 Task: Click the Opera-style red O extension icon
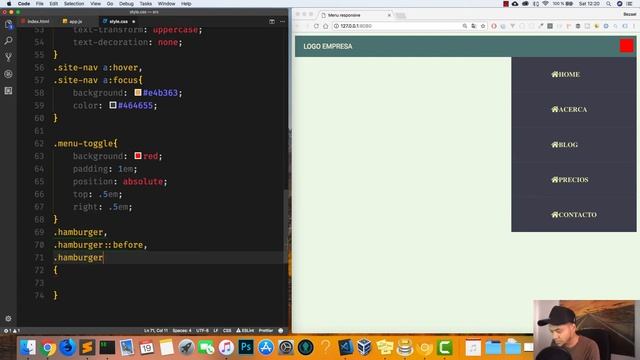pyautogui.click(x=494, y=26)
